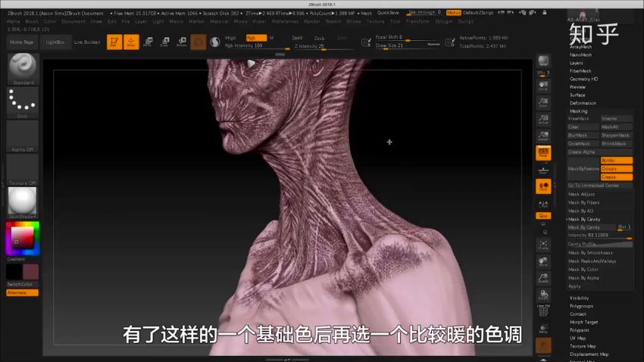Open the Document menu
Viewport: 644px width, 362px height.
(73, 21)
